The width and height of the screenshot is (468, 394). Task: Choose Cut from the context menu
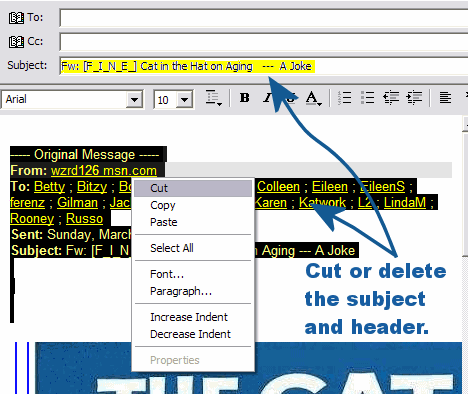tap(193, 188)
